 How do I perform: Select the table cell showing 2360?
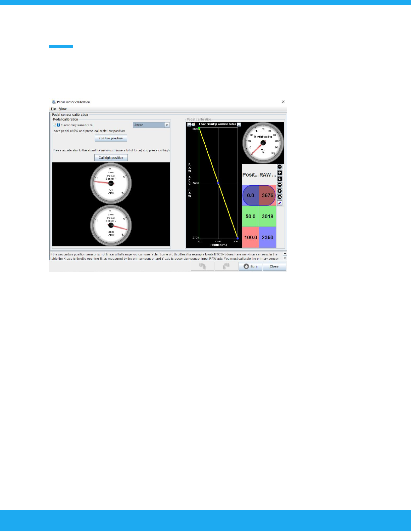coord(268,237)
